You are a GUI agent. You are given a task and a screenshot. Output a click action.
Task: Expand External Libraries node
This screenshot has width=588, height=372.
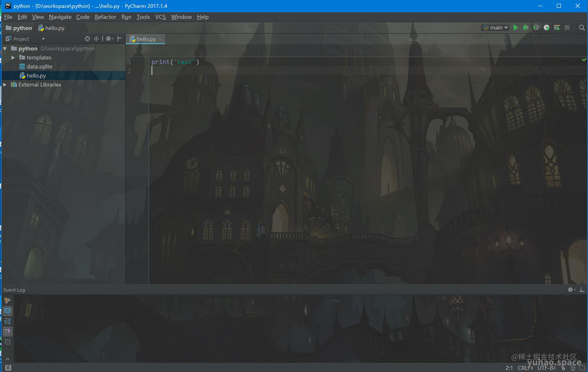(5, 84)
